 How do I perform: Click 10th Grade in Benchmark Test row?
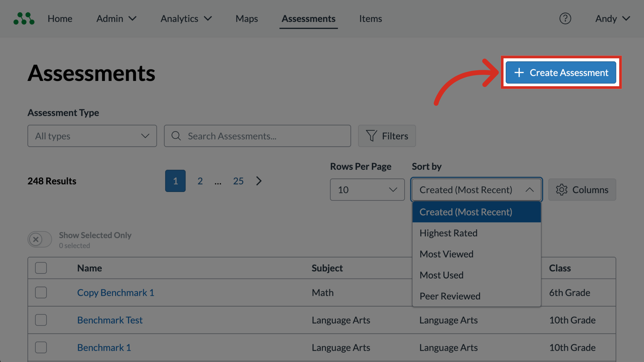tap(572, 320)
